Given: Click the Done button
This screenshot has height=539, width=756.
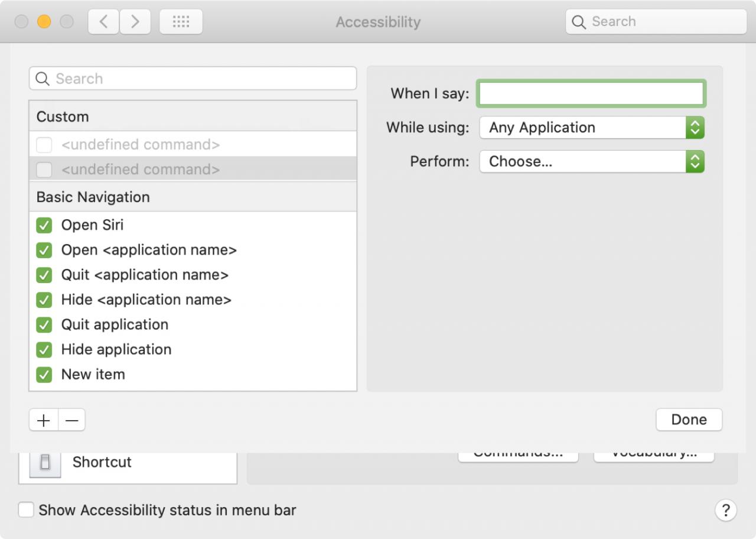Looking at the screenshot, I should click(x=689, y=420).
